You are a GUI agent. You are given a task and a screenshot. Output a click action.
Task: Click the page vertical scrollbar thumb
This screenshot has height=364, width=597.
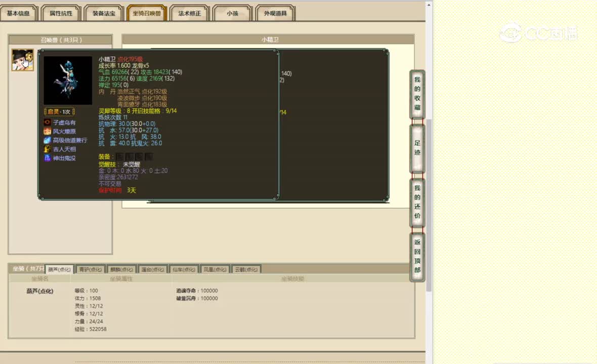[429, 205]
